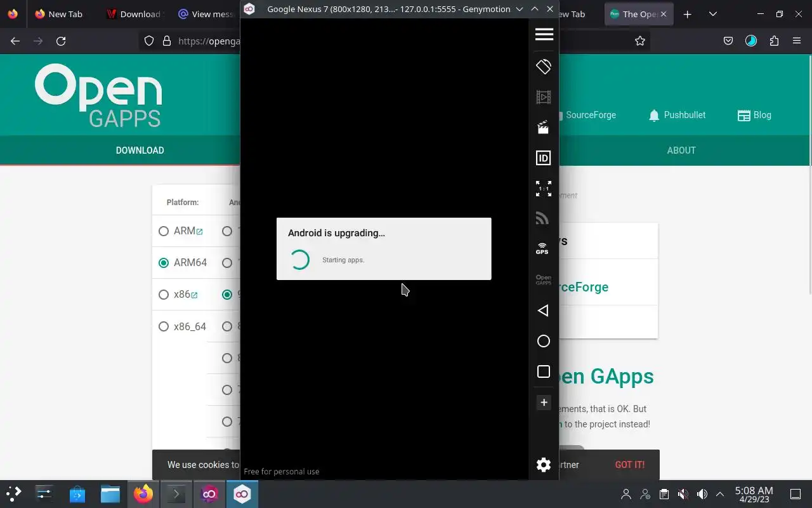812x508 pixels.
Task: Select Android version radio in the ARM row
Action: [x=227, y=231]
